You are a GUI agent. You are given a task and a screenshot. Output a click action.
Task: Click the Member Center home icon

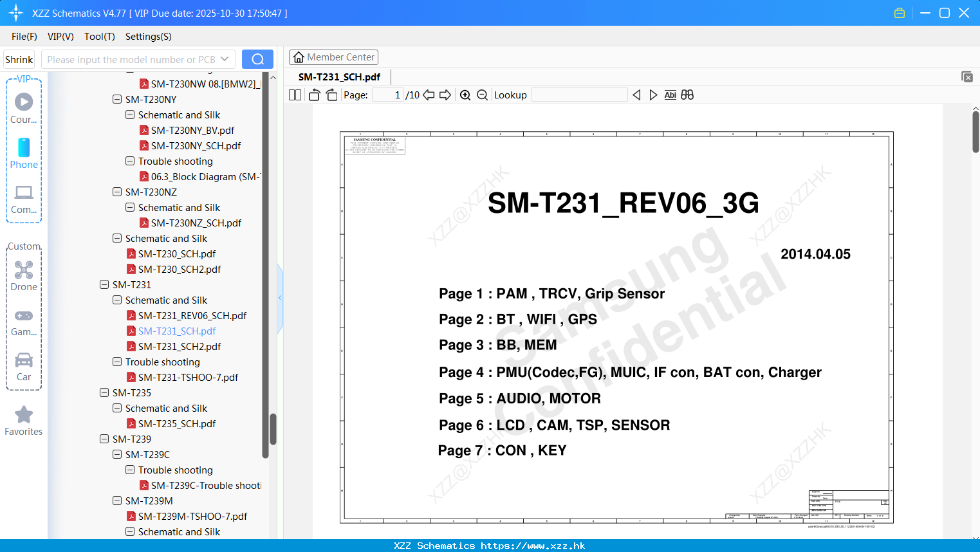(x=299, y=57)
